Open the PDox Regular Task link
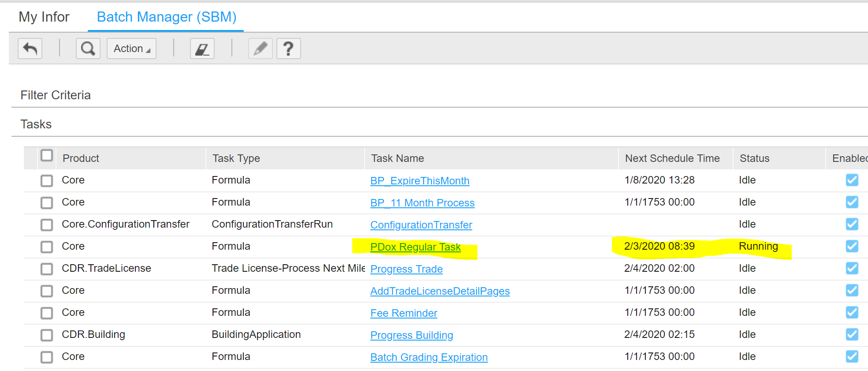The width and height of the screenshot is (868, 371). tap(415, 247)
